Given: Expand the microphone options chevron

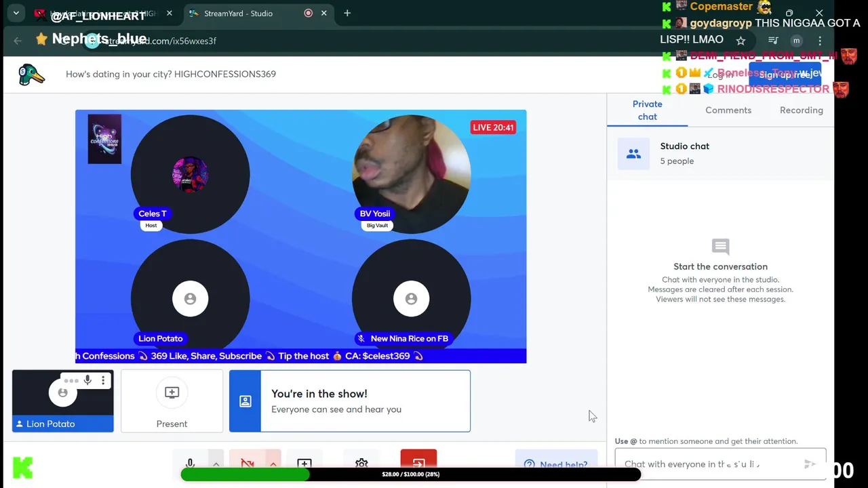Looking at the screenshot, I should click(x=216, y=464).
